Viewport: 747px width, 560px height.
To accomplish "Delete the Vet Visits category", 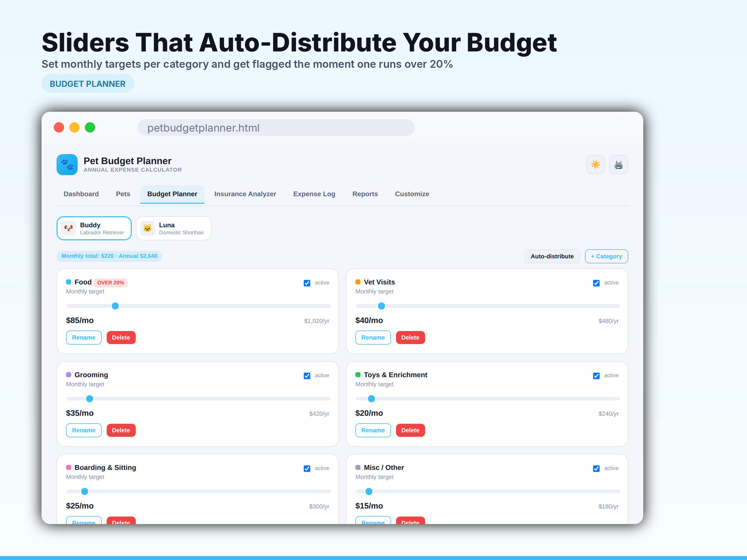I will click(x=410, y=338).
